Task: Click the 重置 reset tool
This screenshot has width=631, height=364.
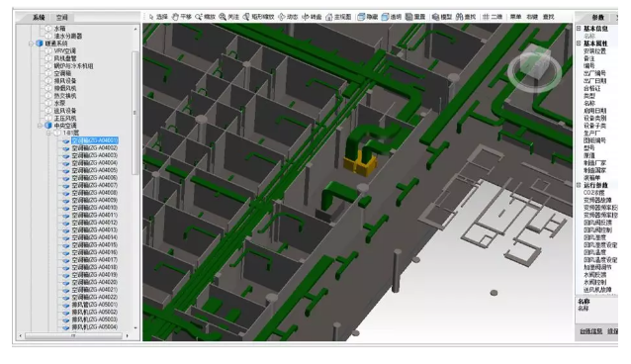Action: click(x=415, y=17)
